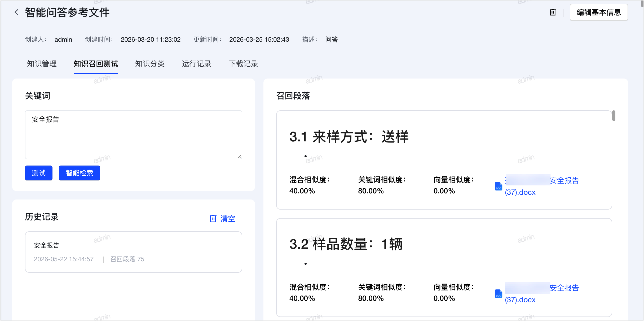Switch to 运行记录 tab
Viewport: 644px width, 321px height.
click(196, 64)
